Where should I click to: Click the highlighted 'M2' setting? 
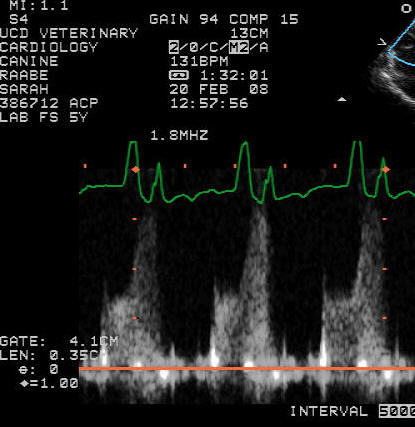[239, 47]
